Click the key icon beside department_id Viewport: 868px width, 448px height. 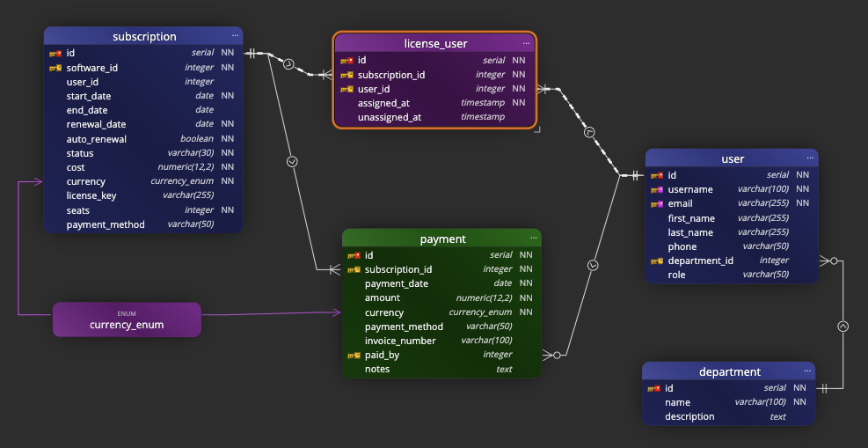tap(656, 261)
